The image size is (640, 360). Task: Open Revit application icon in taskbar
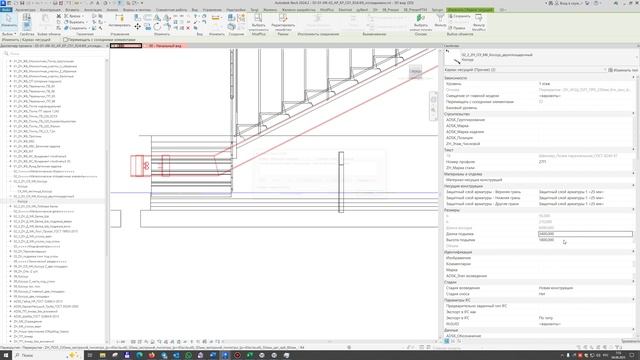[x=225, y=356]
